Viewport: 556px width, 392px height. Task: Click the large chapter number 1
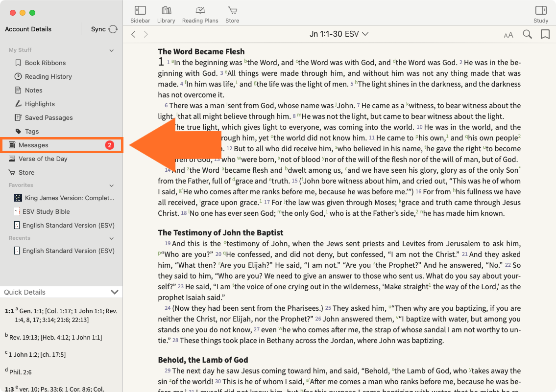tap(161, 62)
